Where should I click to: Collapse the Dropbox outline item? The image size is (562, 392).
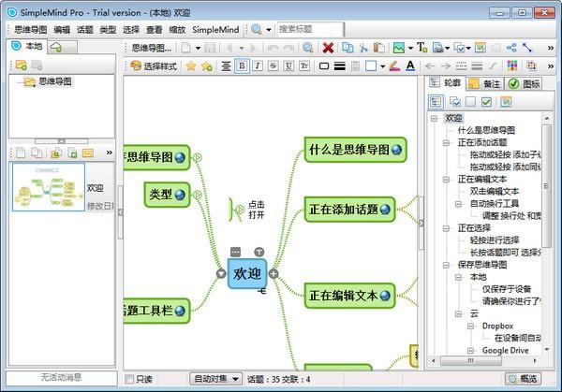click(470, 327)
